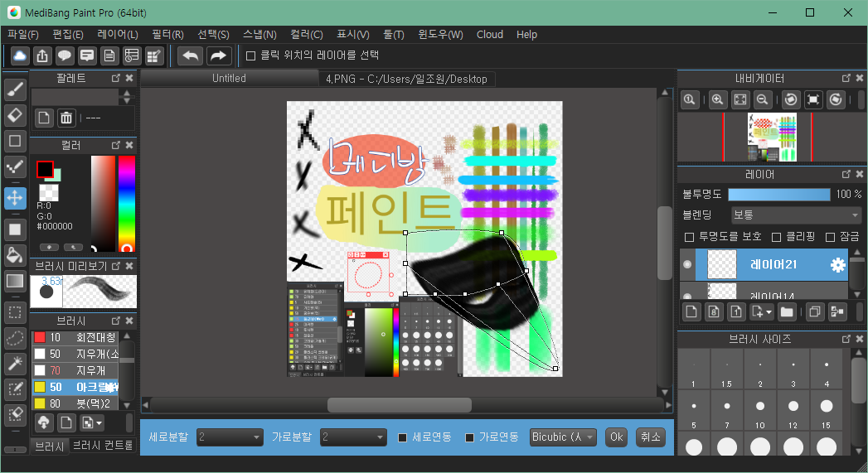Open the 블렌딩 mode dropdown

coord(797,215)
